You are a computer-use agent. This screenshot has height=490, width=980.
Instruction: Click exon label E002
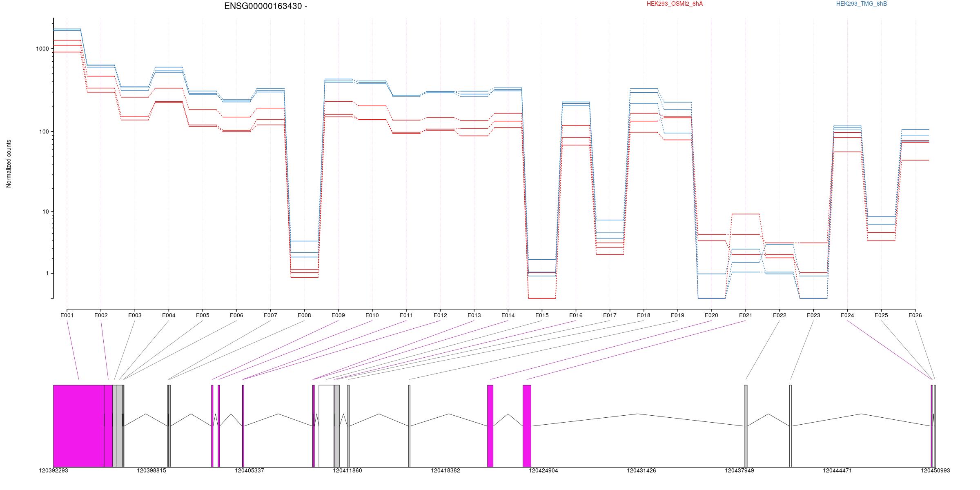click(101, 315)
